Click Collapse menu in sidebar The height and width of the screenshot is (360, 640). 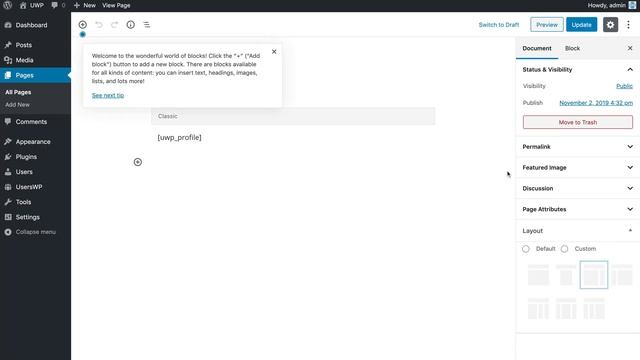35,232
